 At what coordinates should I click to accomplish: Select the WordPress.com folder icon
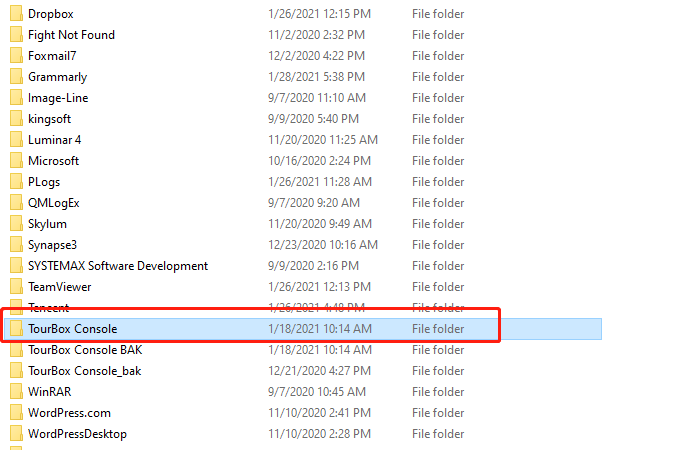point(16,413)
